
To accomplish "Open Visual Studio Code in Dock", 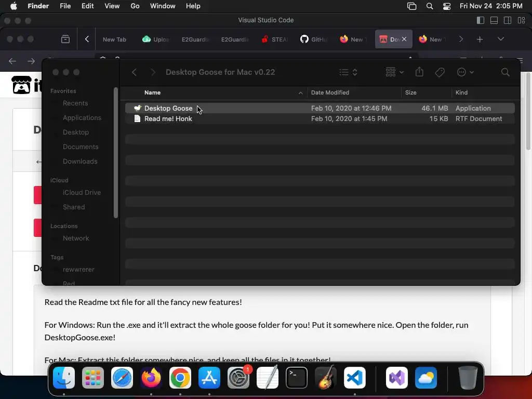I will 354,378.
